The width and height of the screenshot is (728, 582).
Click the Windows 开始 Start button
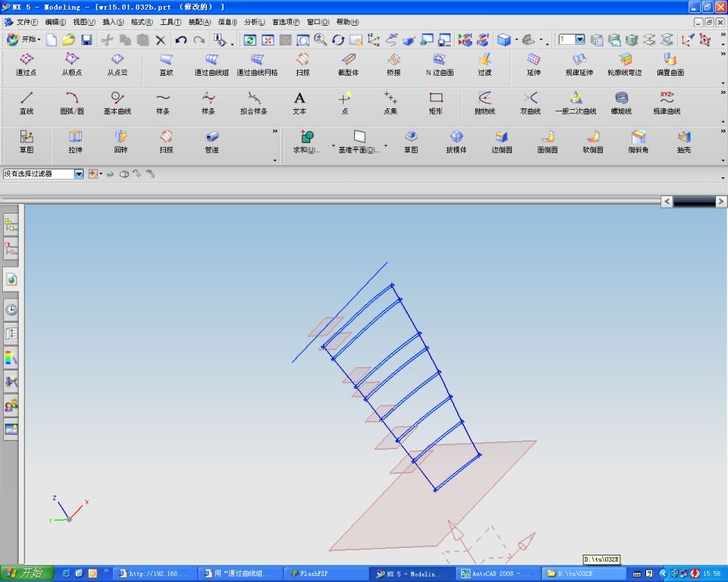click(27, 574)
